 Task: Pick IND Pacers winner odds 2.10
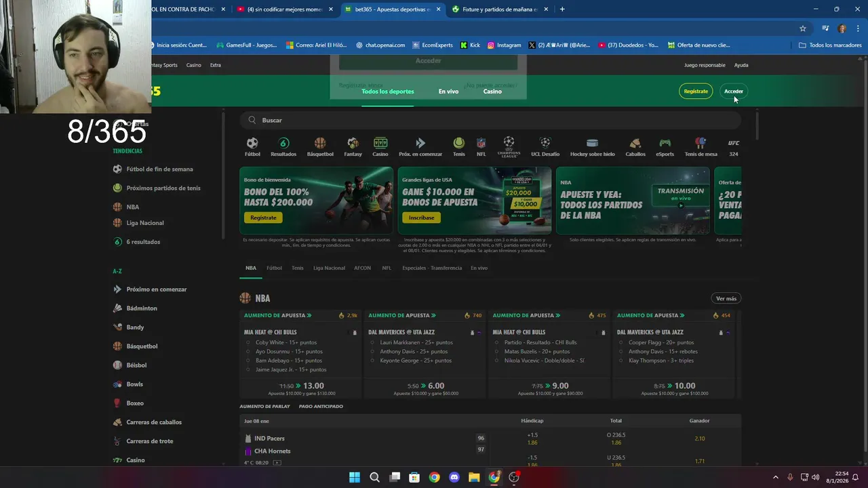pyautogui.click(x=700, y=439)
